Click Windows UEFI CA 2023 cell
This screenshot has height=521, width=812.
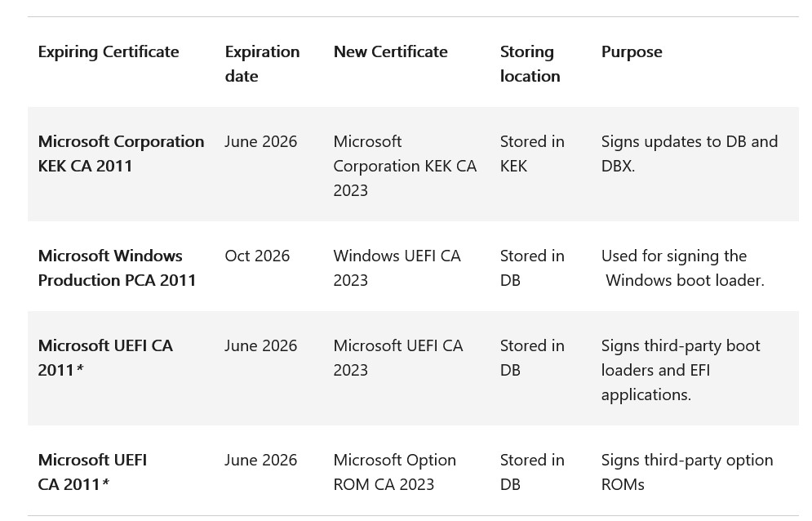coord(397,268)
